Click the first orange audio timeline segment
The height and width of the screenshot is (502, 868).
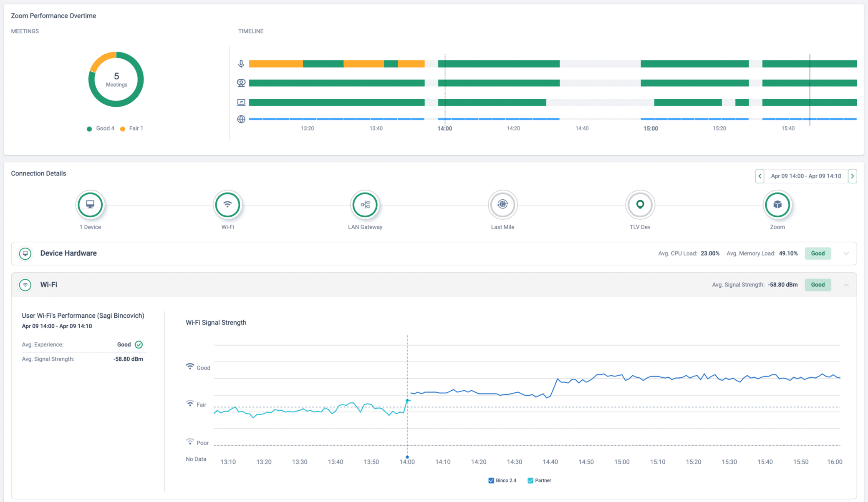[276, 64]
